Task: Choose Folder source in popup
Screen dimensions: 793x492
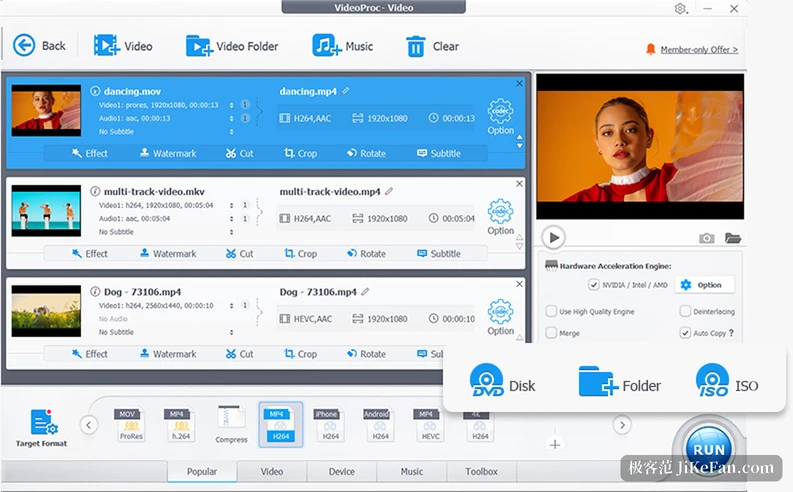Action: (x=620, y=382)
